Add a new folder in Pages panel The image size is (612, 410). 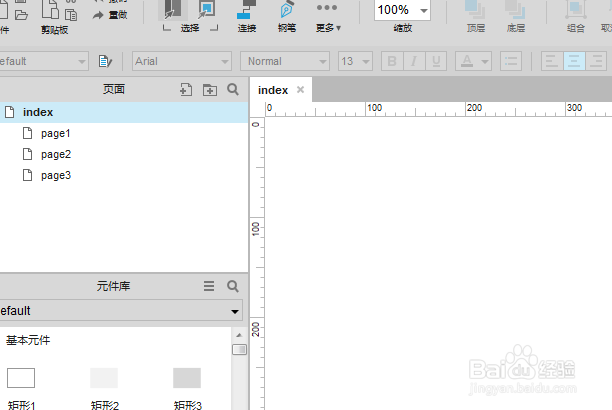pos(210,90)
